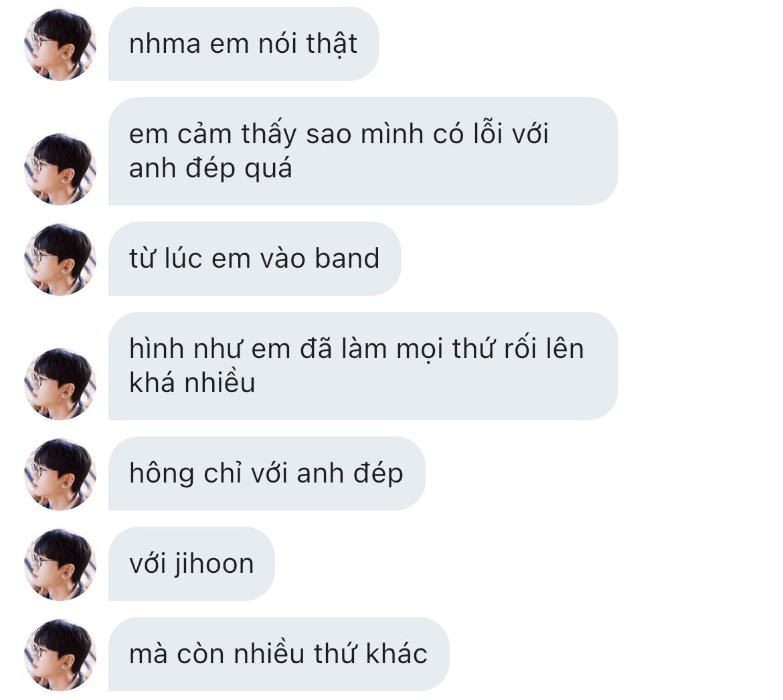The image size is (783, 700).
Task: Click the word 'jihoon' in the chat
Action: 214,565
